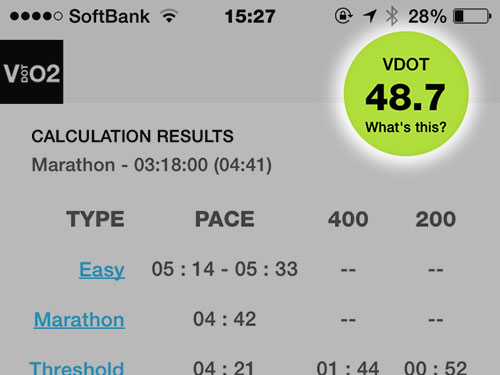Open the VDOT 48.7 green circle
The width and height of the screenshot is (500, 375).
click(406, 94)
